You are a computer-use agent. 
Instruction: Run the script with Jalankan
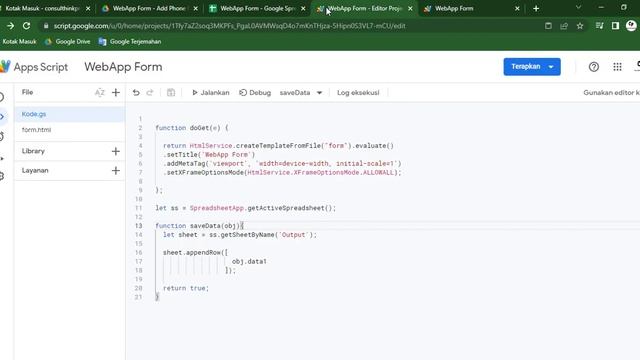tap(211, 93)
